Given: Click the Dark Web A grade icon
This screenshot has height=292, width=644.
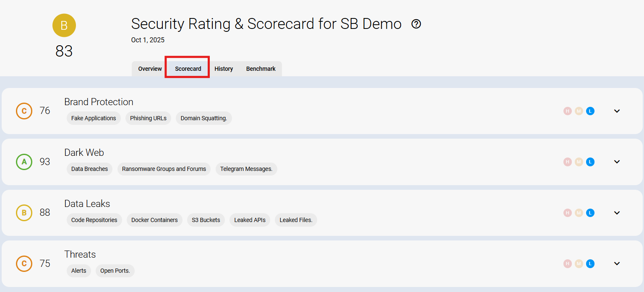Looking at the screenshot, I should coord(24,162).
